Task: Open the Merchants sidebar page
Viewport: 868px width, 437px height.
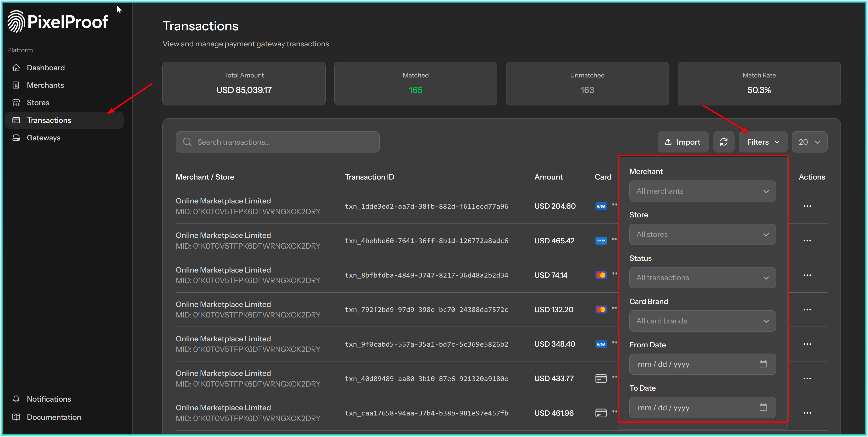Action: (x=45, y=85)
